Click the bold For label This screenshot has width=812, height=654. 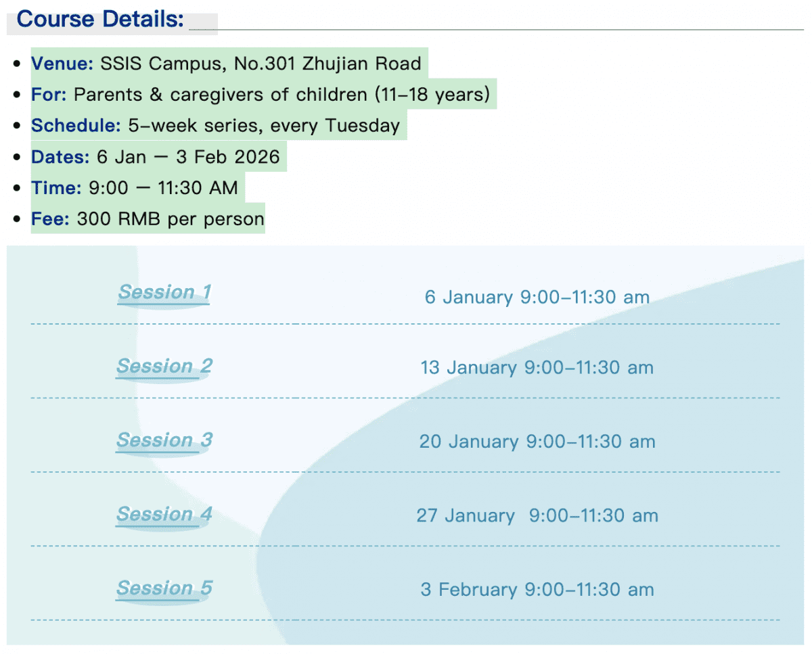tap(49, 95)
